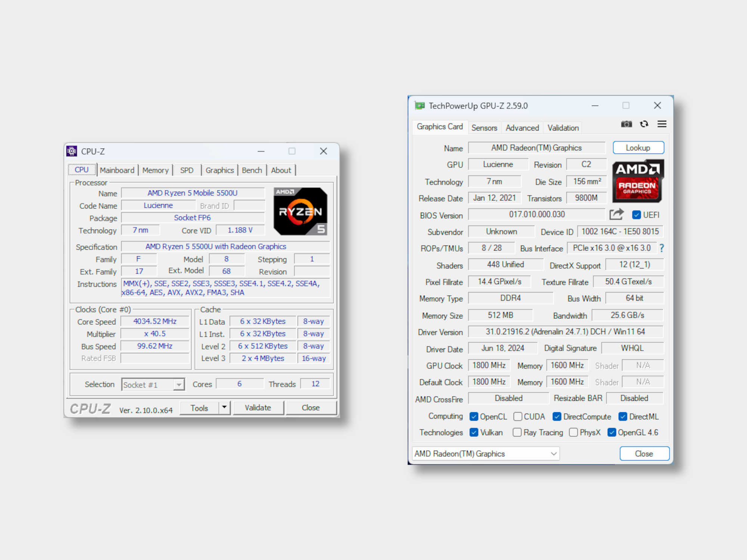
Task: Switch to the Memory tab in CPU-Z
Action: tap(155, 170)
